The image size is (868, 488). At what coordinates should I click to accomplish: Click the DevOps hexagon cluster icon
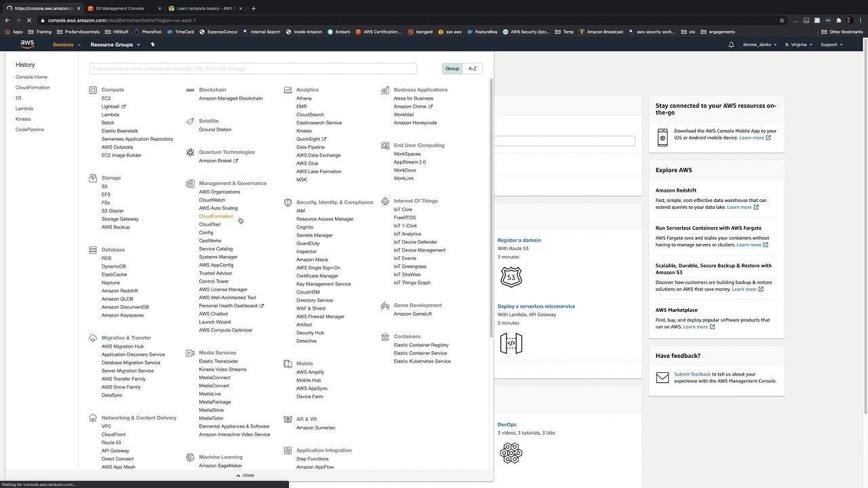pyautogui.click(x=511, y=452)
